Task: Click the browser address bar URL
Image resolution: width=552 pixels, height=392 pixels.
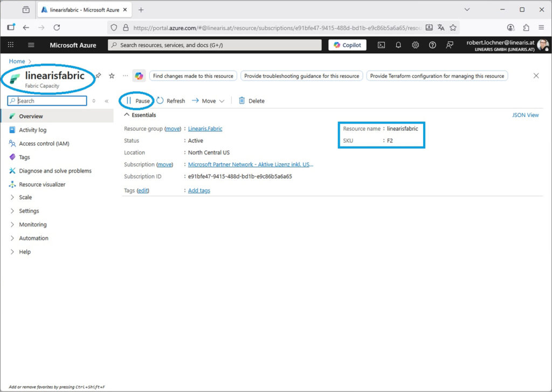Action: pos(277,28)
